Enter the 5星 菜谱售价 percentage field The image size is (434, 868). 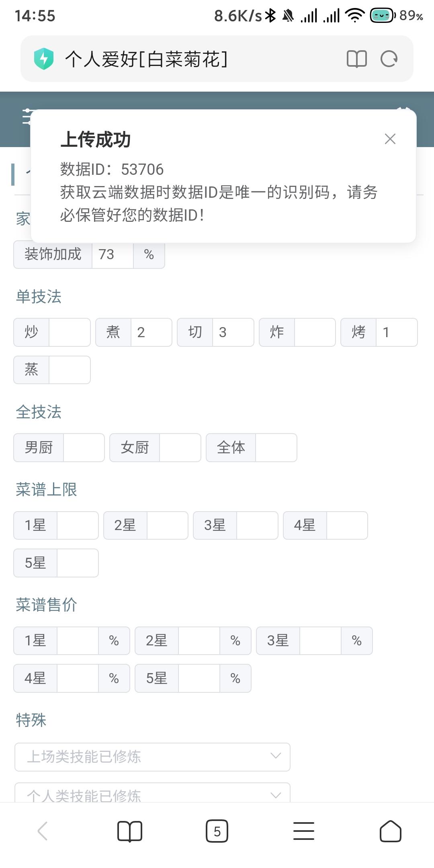pos(199,678)
